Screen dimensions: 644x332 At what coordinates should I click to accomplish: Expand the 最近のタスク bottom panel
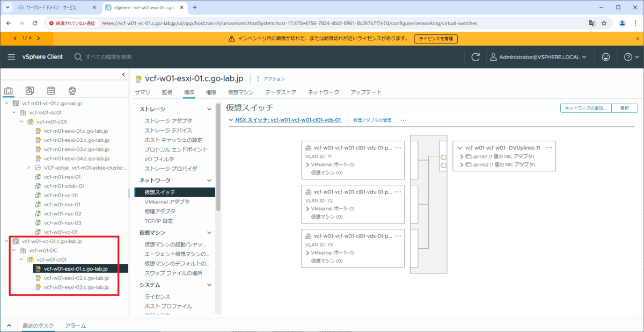(x=9, y=326)
